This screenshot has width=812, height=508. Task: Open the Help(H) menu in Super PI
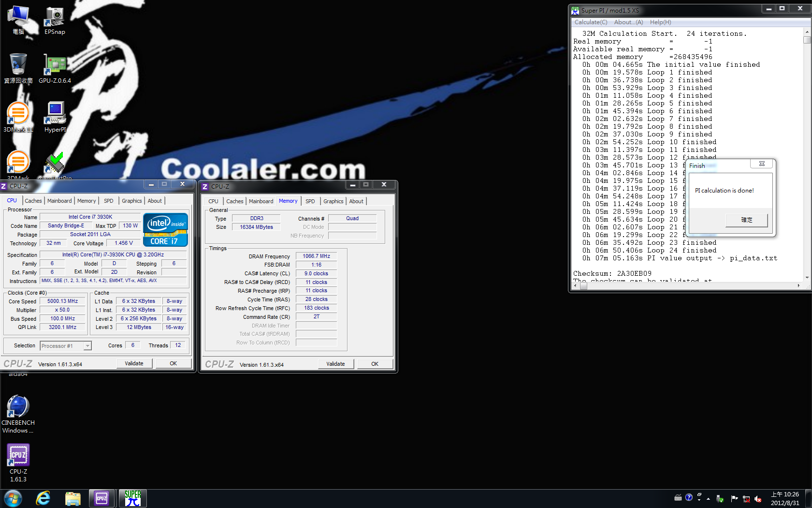point(660,22)
